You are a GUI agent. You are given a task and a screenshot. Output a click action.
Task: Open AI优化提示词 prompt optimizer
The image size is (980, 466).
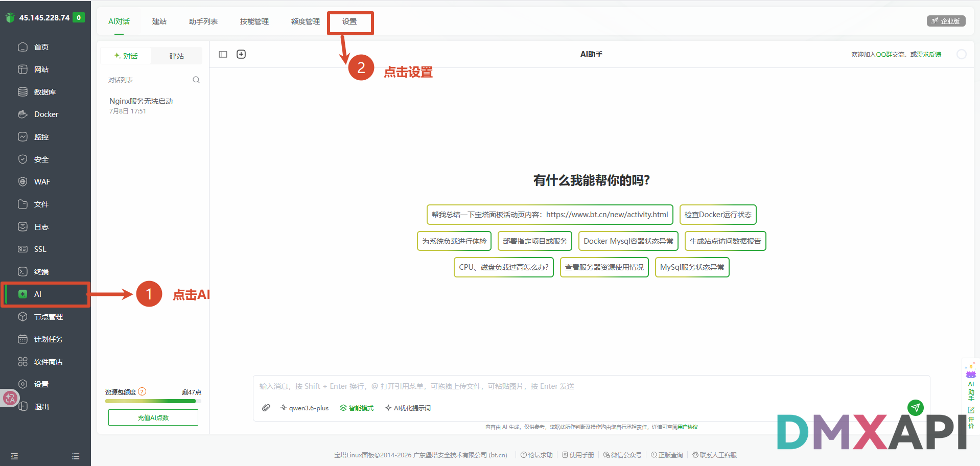pos(408,408)
